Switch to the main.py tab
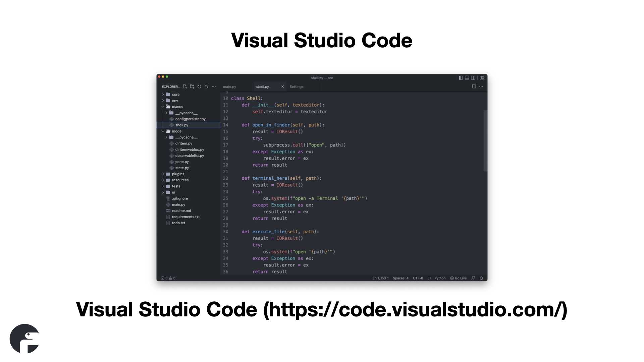 pos(229,86)
